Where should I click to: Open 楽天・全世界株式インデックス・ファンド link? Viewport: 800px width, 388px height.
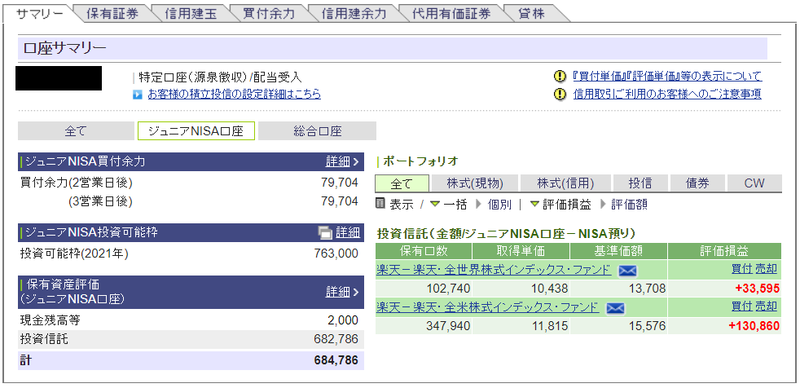coord(493,270)
